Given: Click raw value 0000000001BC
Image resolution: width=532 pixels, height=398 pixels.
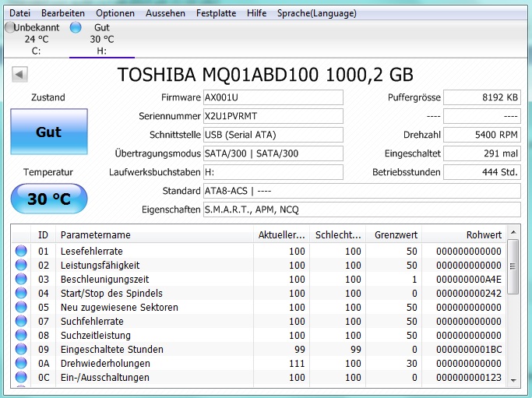Looking at the screenshot, I should [469, 349].
